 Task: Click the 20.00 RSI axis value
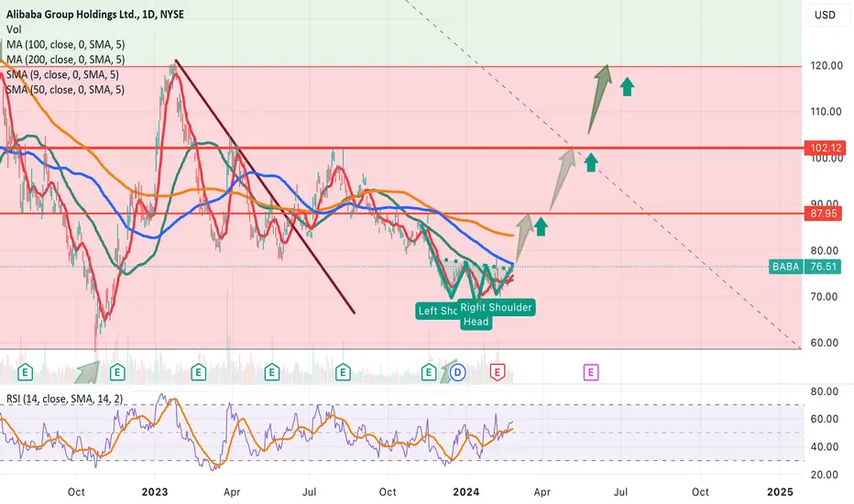[x=824, y=475]
